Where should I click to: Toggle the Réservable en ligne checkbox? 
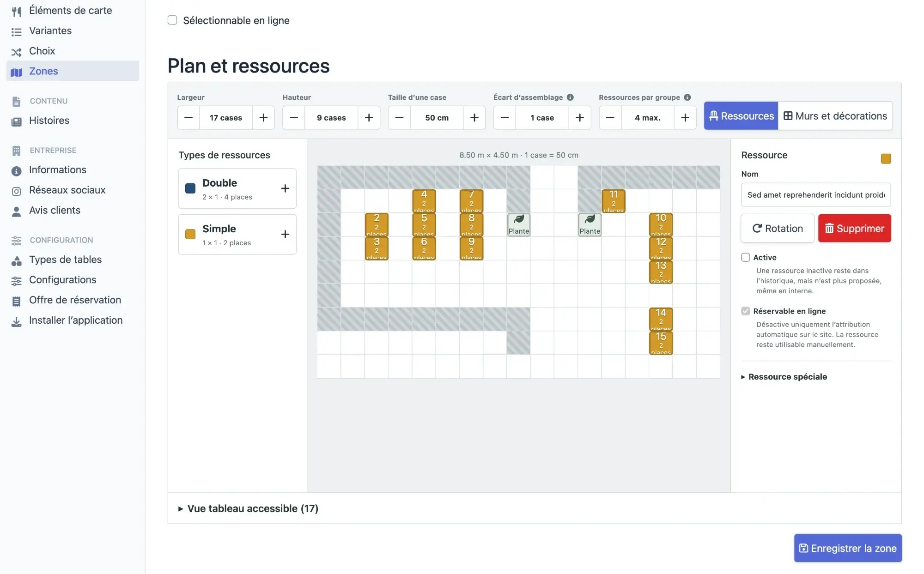coord(746,311)
